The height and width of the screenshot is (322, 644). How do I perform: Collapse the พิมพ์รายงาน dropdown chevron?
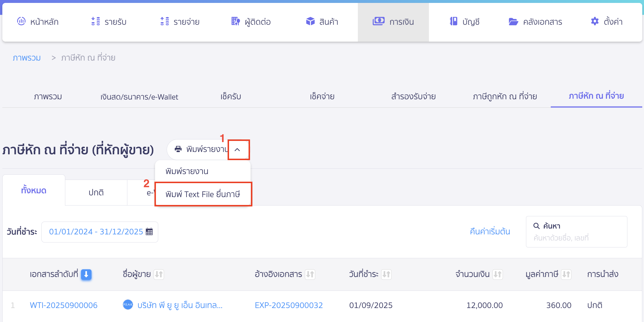238,149
